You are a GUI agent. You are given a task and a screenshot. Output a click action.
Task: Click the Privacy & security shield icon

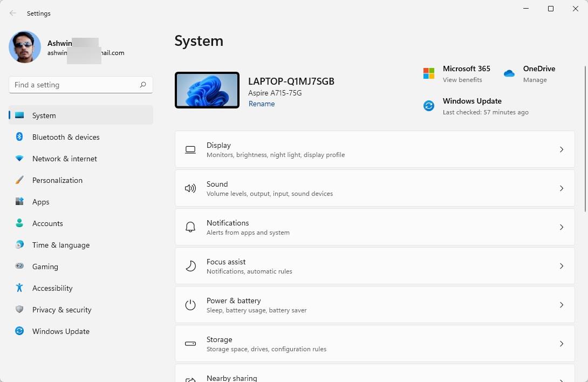(19, 309)
